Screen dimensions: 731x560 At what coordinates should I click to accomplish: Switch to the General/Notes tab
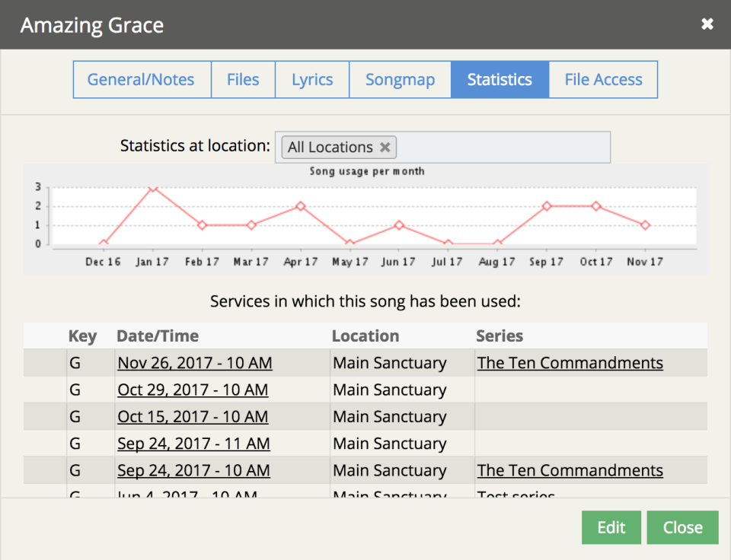141,79
